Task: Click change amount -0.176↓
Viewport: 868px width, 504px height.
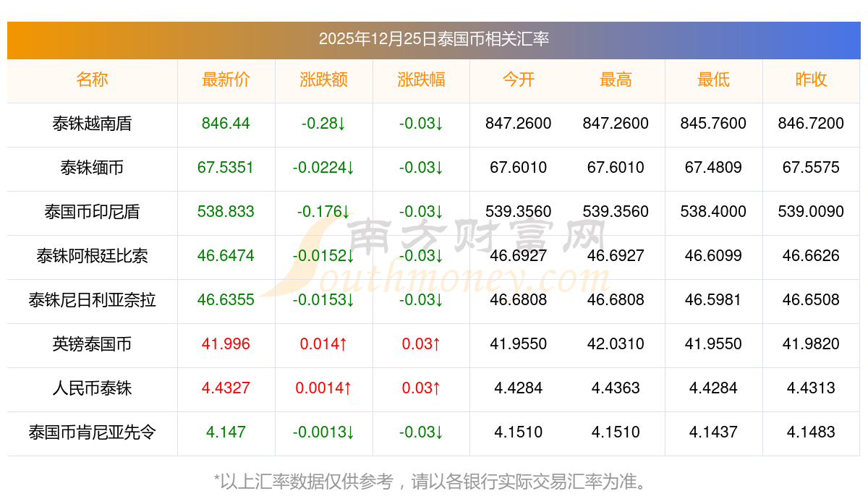Action: click(x=323, y=212)
